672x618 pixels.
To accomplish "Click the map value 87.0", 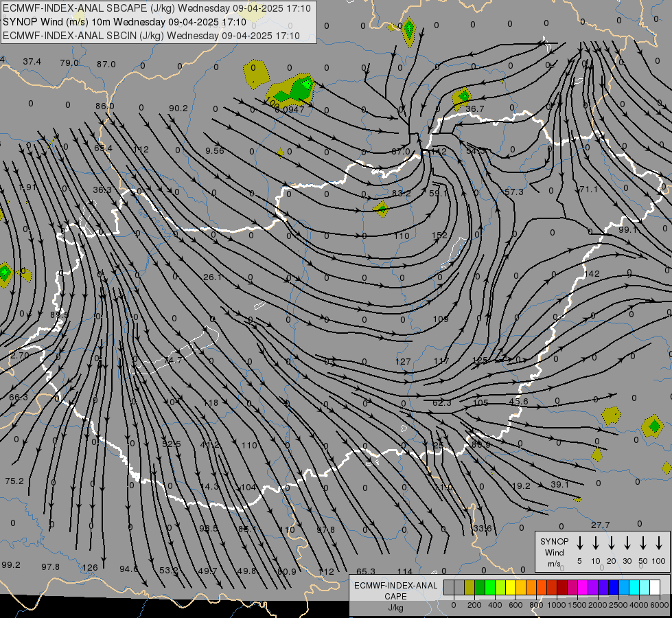I will (106, 65).
